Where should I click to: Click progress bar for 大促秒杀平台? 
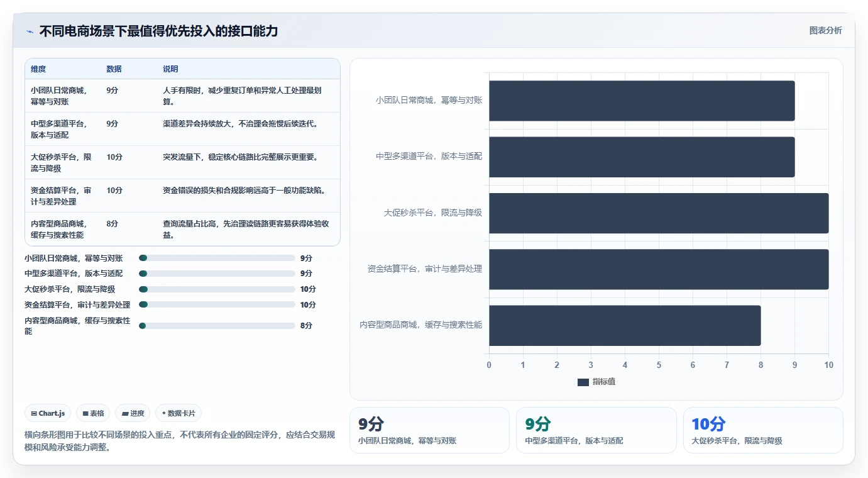tap(217, 289)
